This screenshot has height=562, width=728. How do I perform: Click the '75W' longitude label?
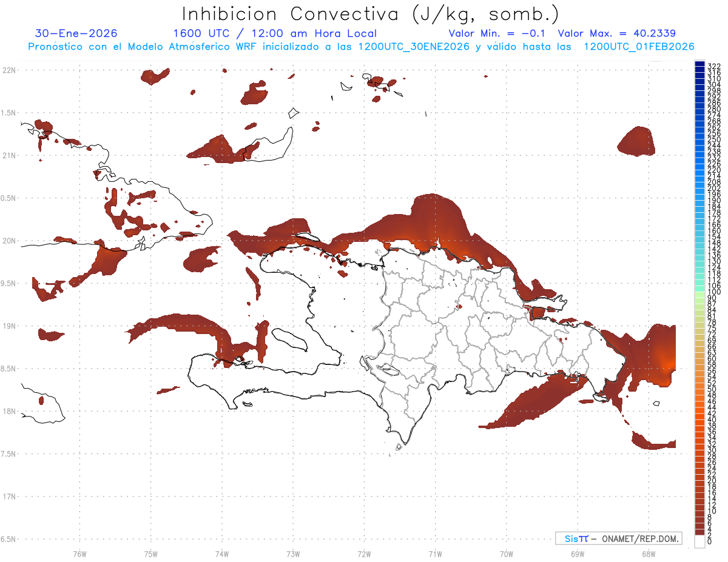[150, 554]
